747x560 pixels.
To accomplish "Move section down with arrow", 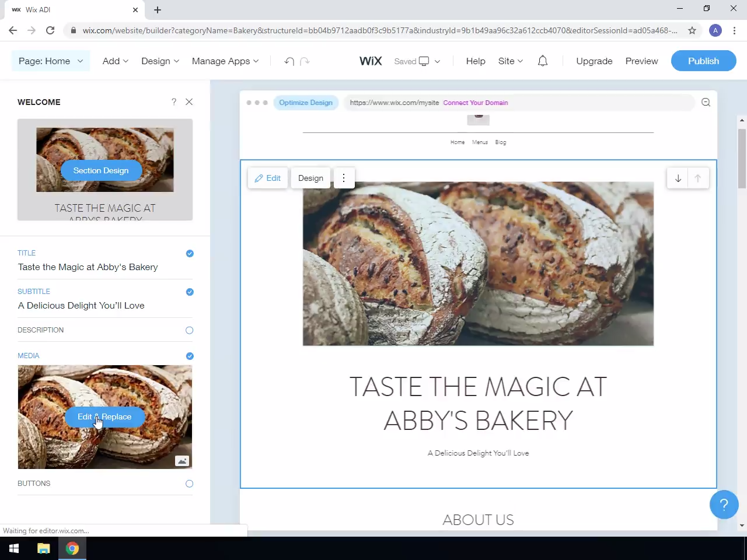I will (678, 178).
